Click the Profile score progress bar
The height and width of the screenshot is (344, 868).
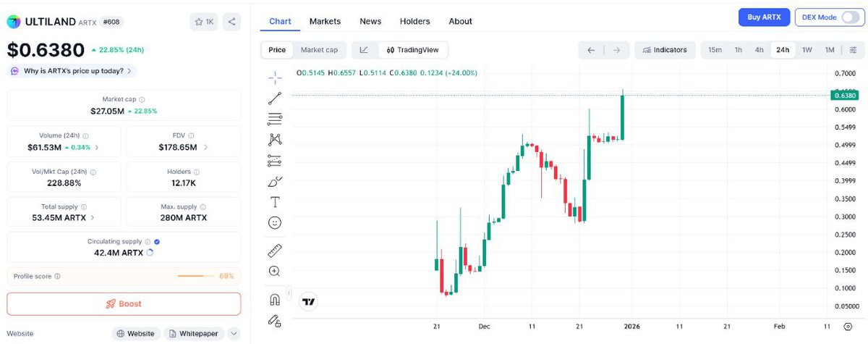pos(196,276)
